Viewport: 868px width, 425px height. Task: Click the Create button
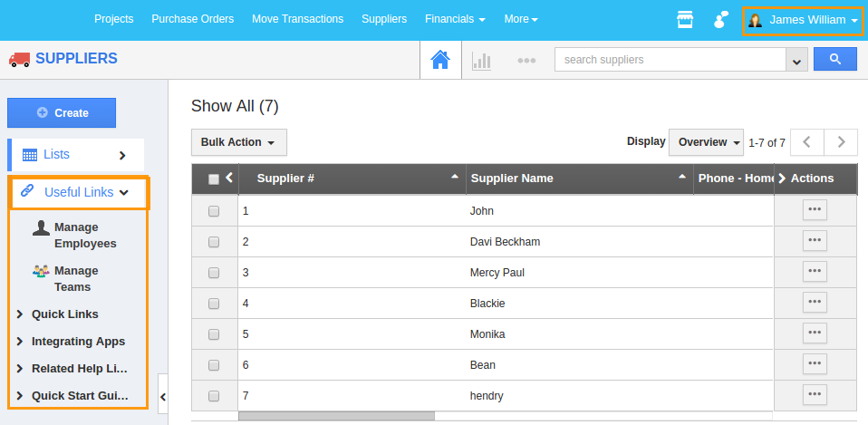click(x=62, y=113)
